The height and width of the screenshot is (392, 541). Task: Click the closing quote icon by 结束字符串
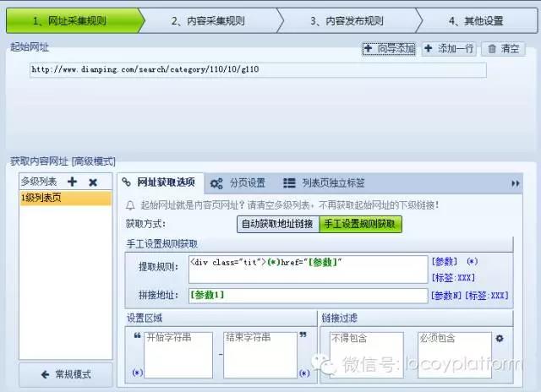(x=303, y=335)
